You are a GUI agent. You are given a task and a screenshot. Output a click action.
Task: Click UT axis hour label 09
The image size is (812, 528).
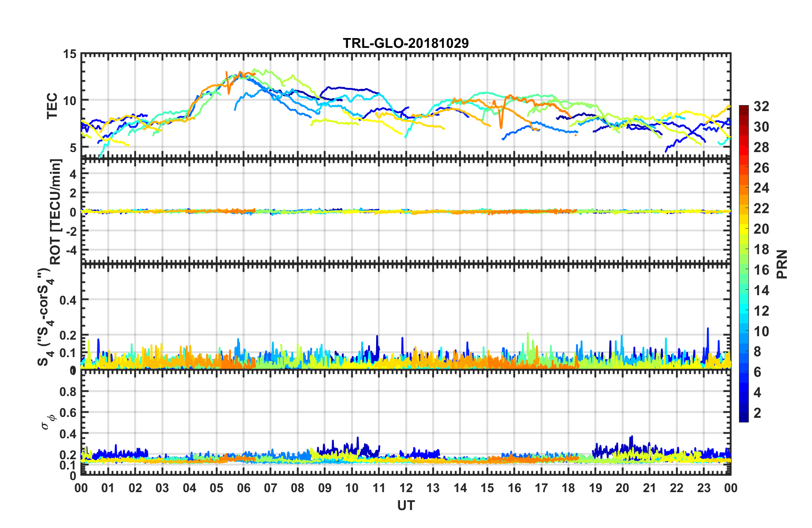click(x=325, y=488)
